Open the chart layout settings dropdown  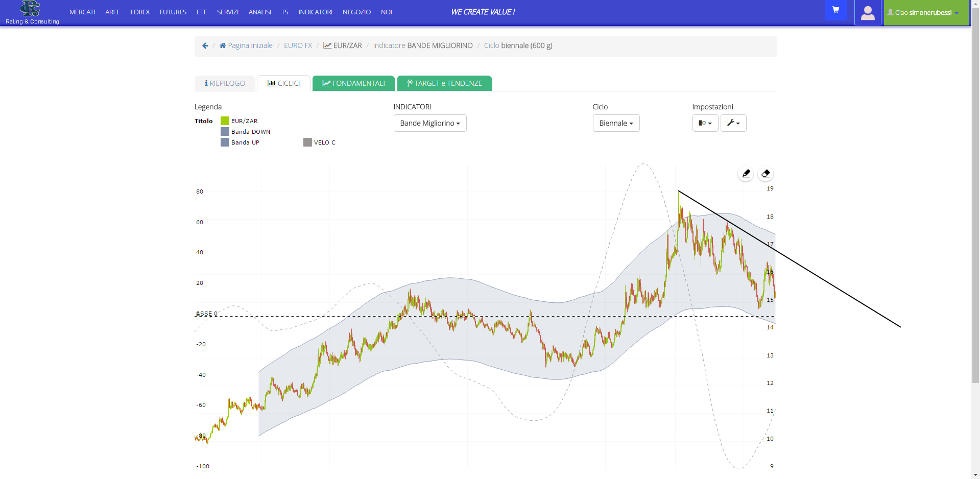click(x=705, y=123)
